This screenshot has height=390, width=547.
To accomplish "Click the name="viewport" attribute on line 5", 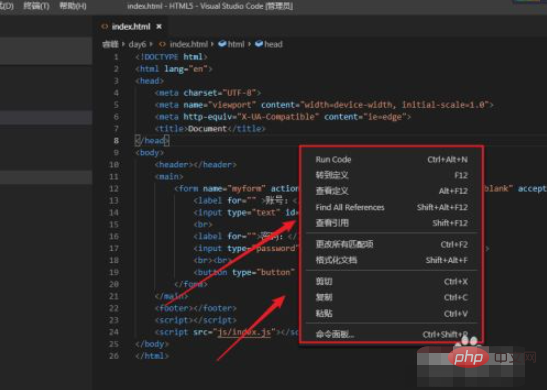I will [x=220, y=105].
